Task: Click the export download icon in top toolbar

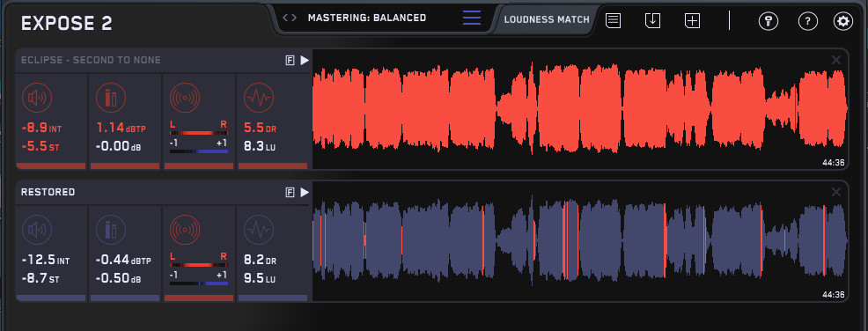Action: pyautogui.click(x=652, y=21)
